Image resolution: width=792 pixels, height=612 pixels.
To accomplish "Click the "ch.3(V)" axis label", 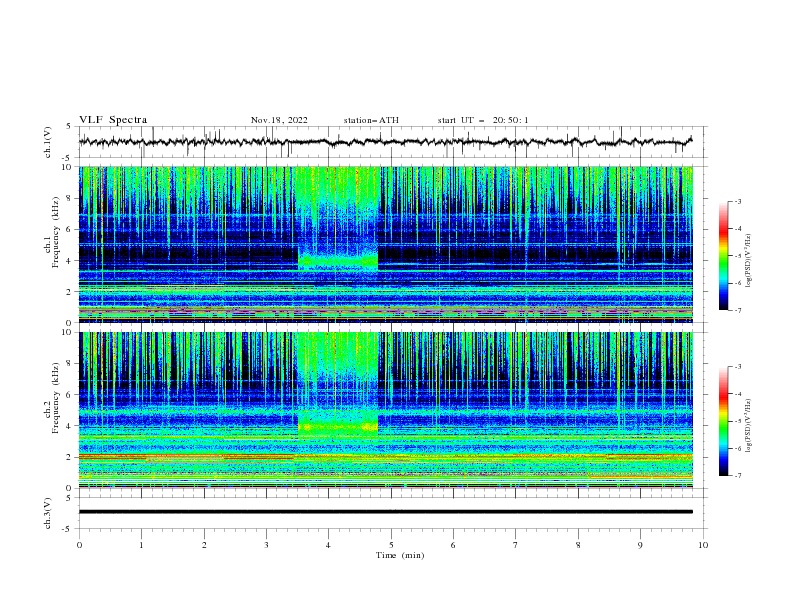I will point(48,513).
